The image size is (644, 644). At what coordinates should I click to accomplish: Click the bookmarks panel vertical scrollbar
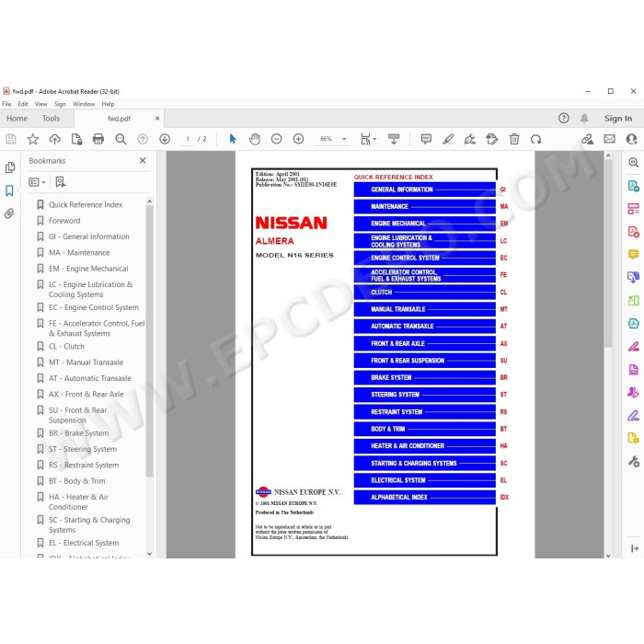(x=149, y=341)
